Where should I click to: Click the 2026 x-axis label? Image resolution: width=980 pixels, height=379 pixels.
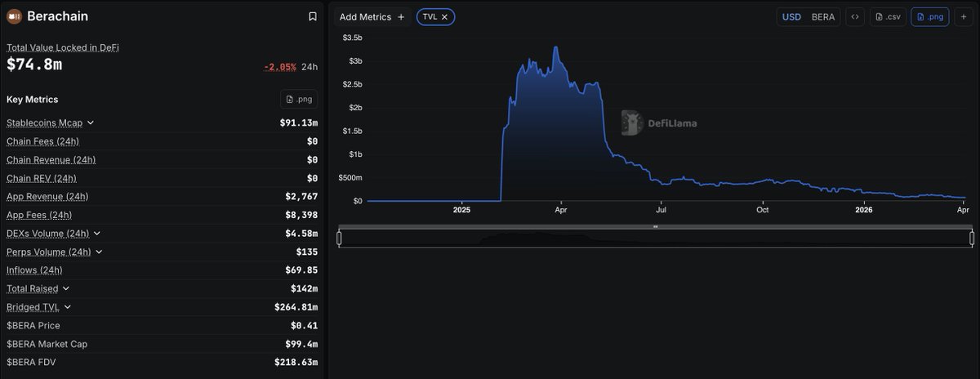[x=864, y=210]
